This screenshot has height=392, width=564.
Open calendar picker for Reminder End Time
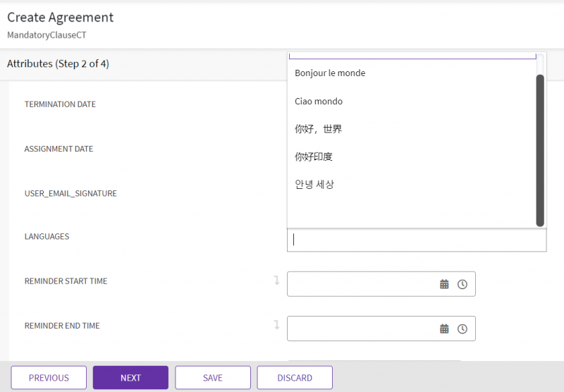click(x=444, y=329)
